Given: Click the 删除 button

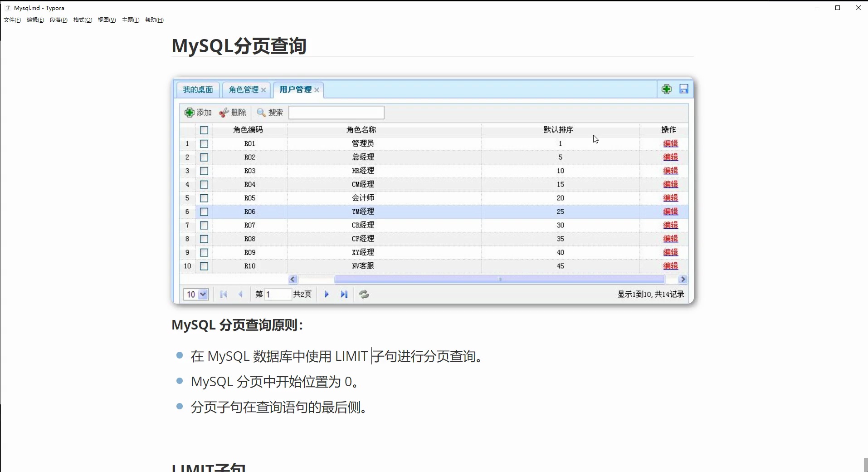Looking at the screenshot, I should point(233,113).
